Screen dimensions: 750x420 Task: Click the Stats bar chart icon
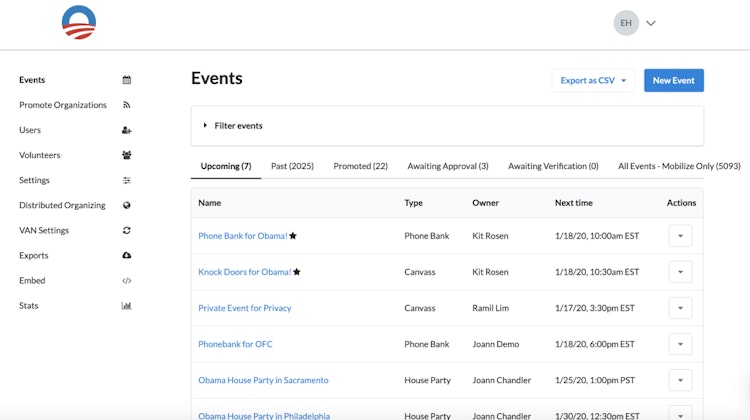tap(127, 306)
